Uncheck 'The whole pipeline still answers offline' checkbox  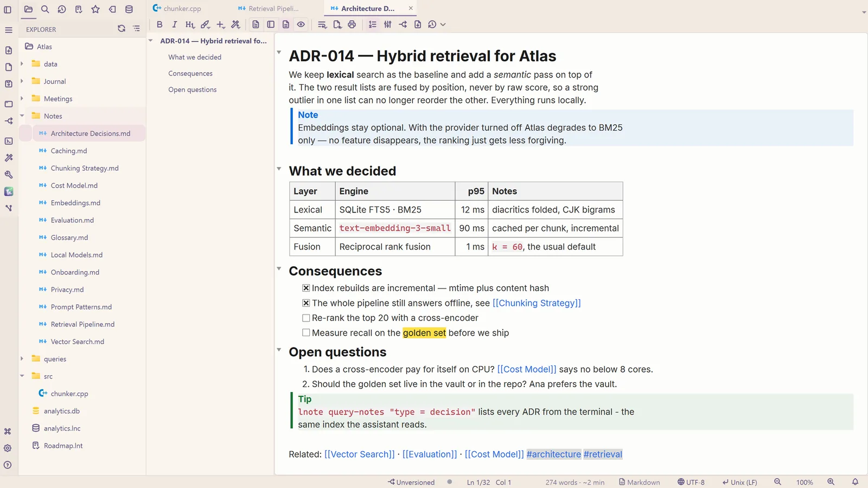[306, 303]
